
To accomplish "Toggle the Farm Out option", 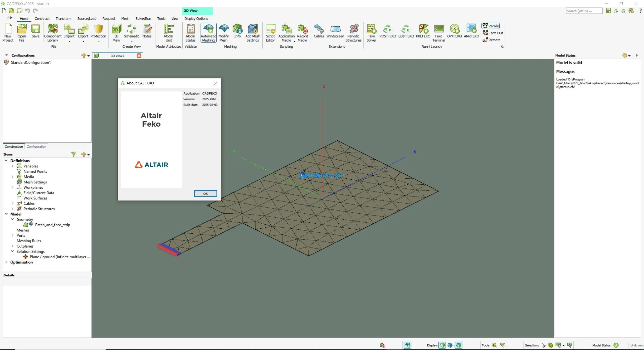I will pos(493,33).
